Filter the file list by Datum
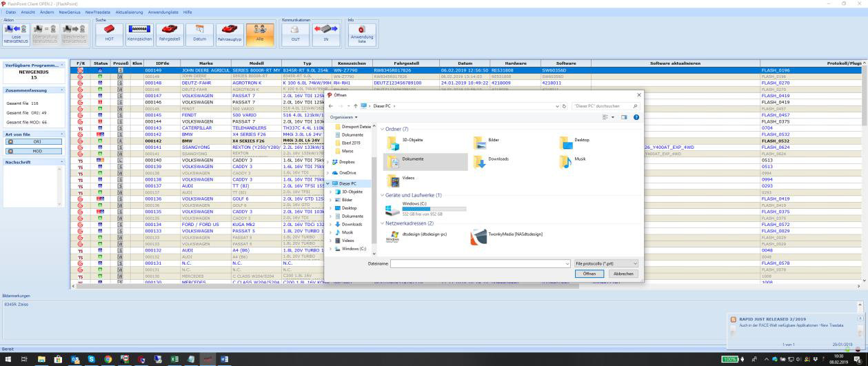This screenshot has height=366, width=868. click(199, 36)
